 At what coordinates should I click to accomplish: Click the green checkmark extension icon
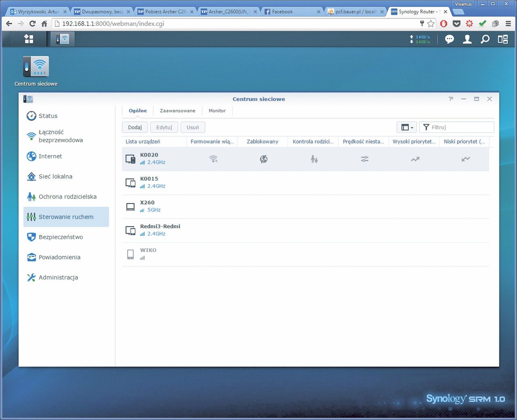click(483, 24)
